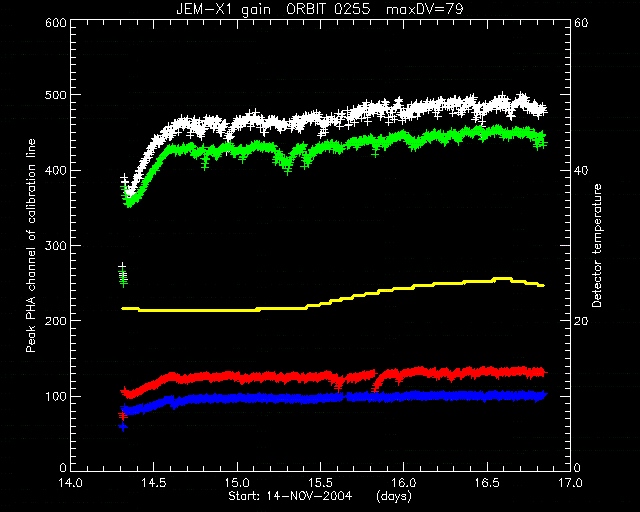640x512 pixels.
Task: Click the 600 tick label on left axis
Action: (56, 23)
